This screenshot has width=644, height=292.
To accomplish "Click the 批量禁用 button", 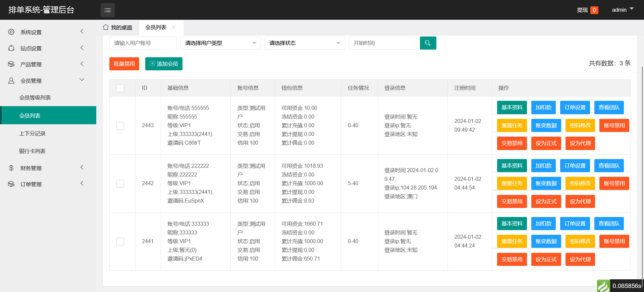I will click(x=124, y=64).
